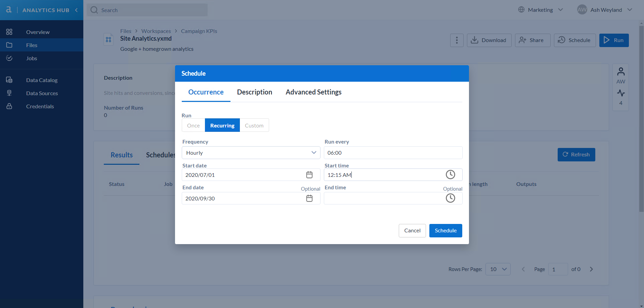Screen dimensions: 644x308
Task: Select the Once run option
Action: point(193,125)
